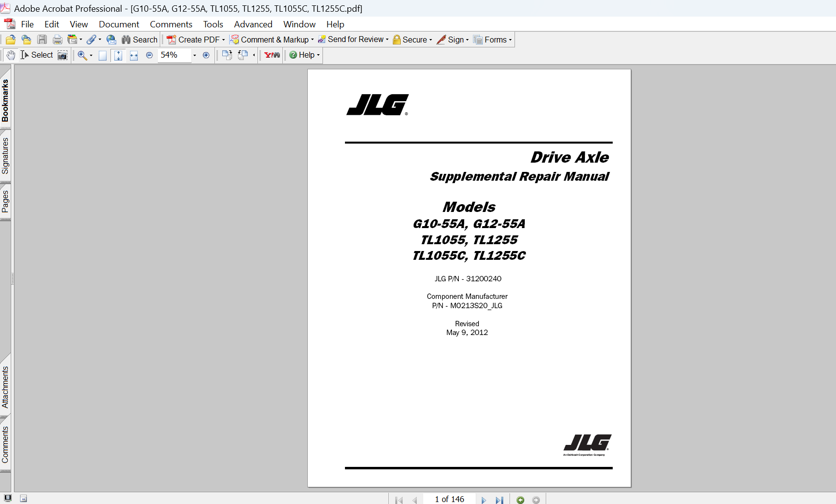The width and height of the screenshot is (836, 504).
Task: Open the Tools menu
Action: (213, 24)
